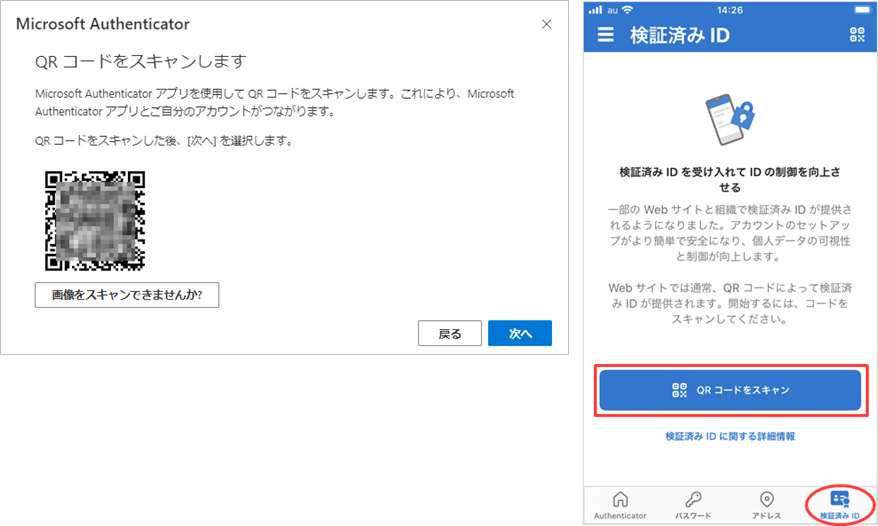
Task: Tap the blue QR コードをスキャン button
Action: click(x=730, y=390)
